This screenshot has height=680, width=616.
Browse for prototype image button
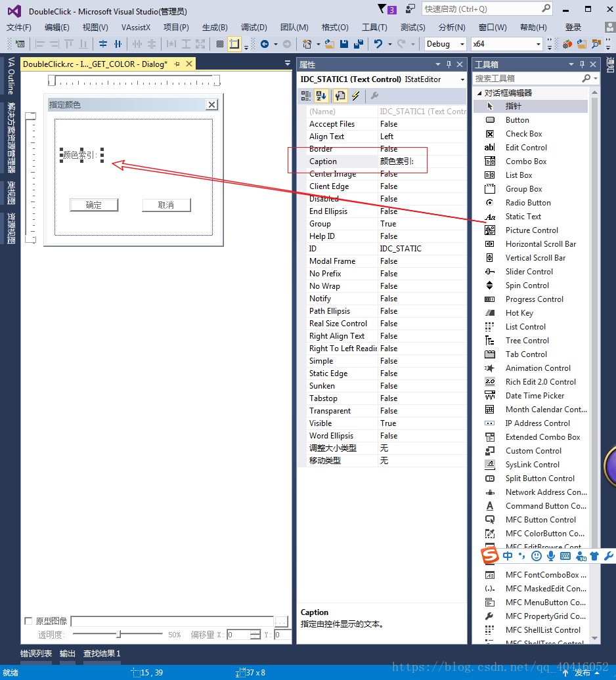click(282, 622)
